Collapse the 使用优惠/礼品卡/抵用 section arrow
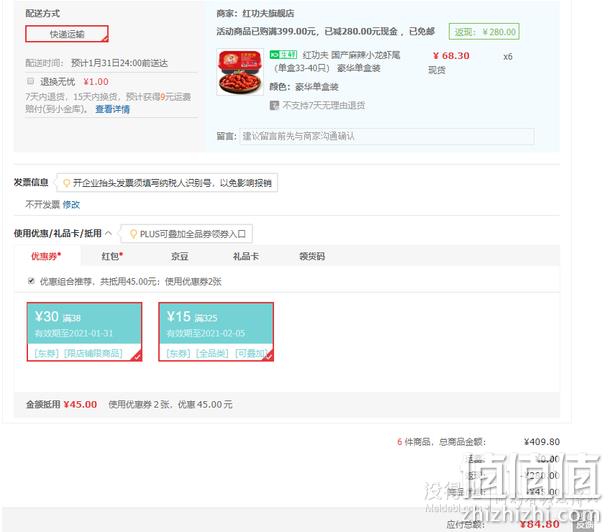Screen dimensions: 610x532 pyautogui.click(x=109, y=233)
